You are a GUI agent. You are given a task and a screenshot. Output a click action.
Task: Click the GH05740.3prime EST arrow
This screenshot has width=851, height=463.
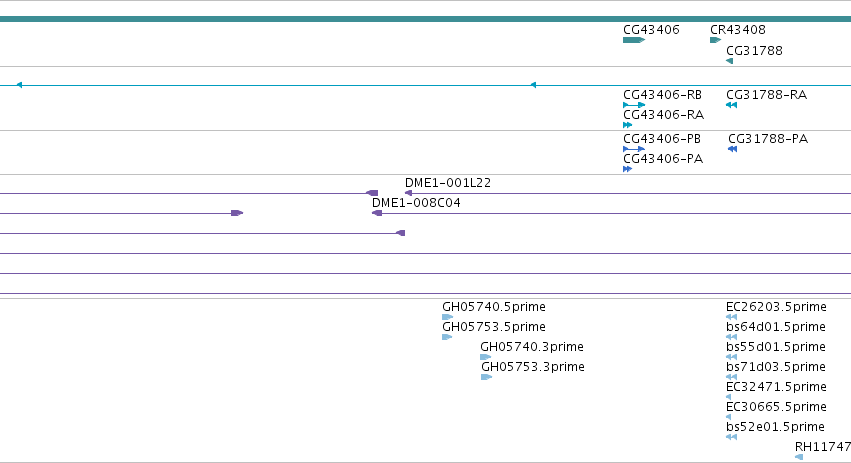coord(485,357)
